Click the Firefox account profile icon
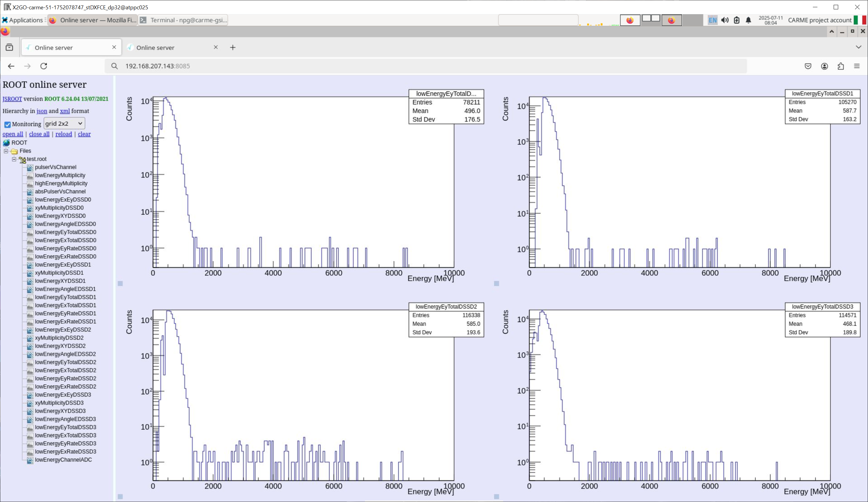The width and height of the screenshot is (868, 502). 824,66
